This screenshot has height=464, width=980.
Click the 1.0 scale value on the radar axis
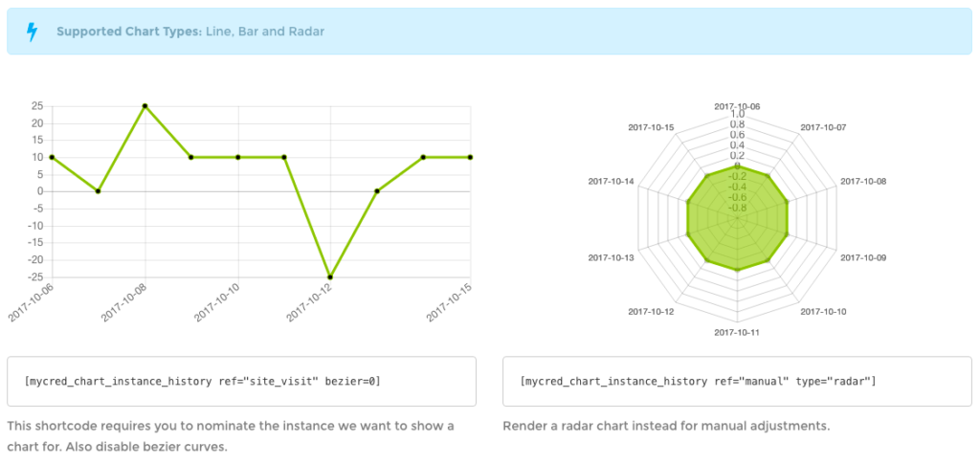click(x=738, y=114)
